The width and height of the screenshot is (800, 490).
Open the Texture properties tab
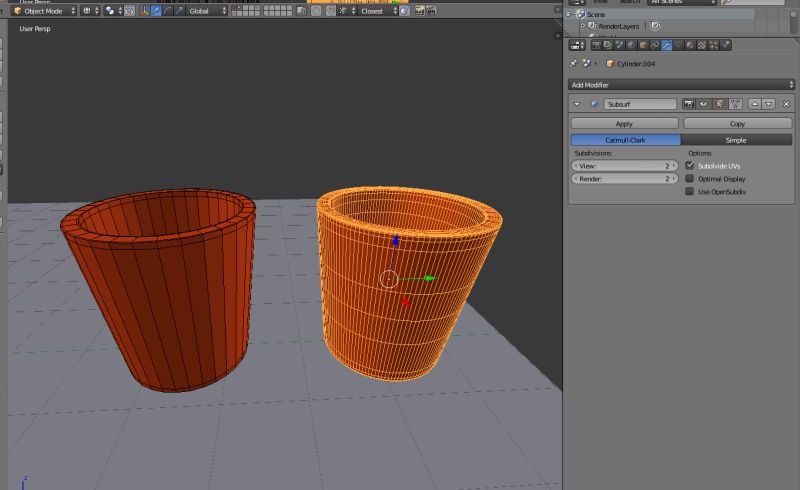click(702, 45)
